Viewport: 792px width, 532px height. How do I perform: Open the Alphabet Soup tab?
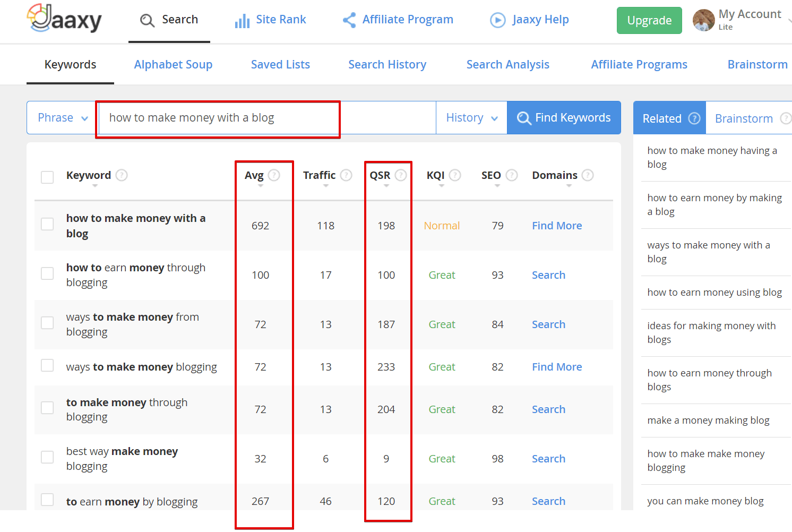pyautogui.click(x=173, y=64)
